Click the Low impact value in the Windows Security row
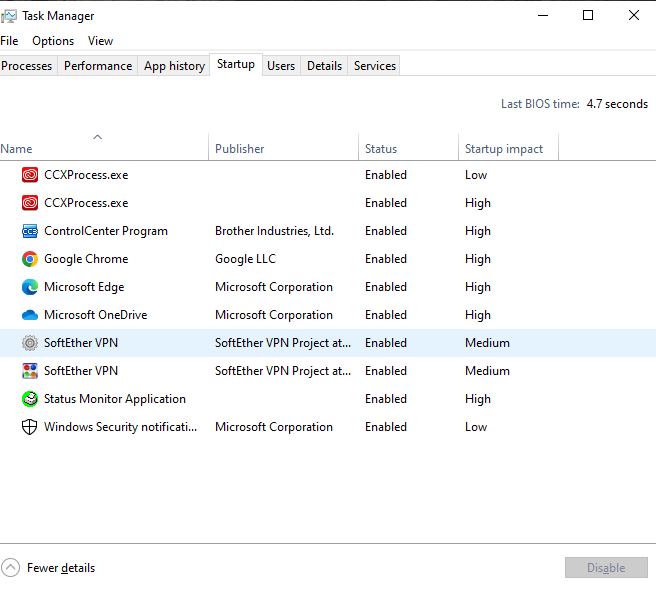Viewport: 656px width, 592px height. click(476, 427)
